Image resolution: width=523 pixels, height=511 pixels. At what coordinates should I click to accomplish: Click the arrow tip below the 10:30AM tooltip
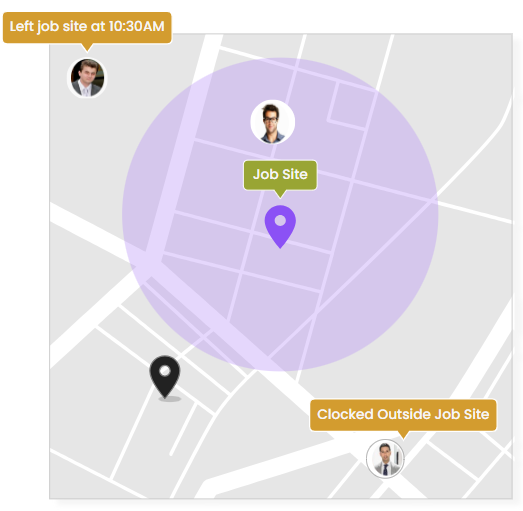(x=87, y=47)
